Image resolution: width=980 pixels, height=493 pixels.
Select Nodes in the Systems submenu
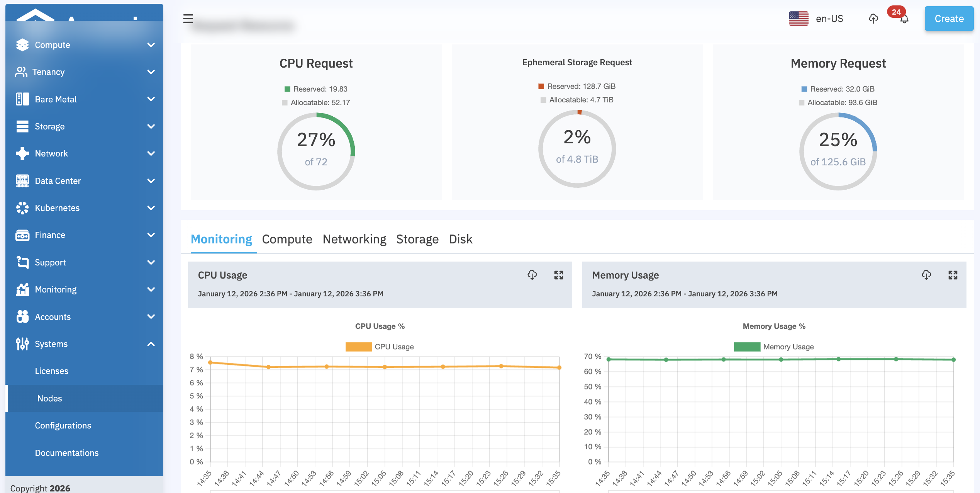(x=49, y=398)
